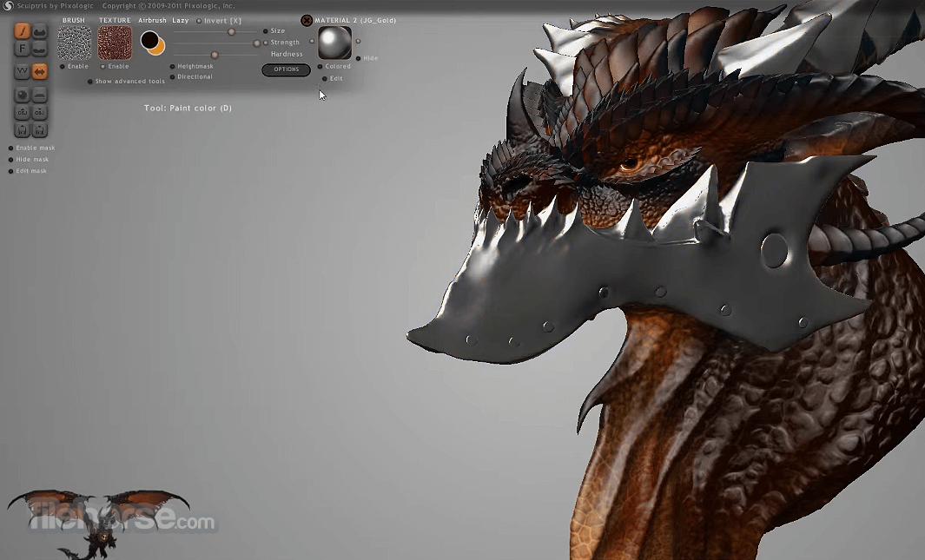Toggle the texture Enable option
The image size is (925, 560).
coord(102,67)
